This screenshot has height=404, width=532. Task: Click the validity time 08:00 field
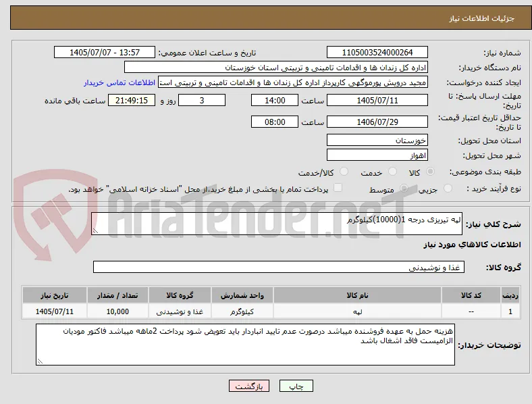pos(275,122)
